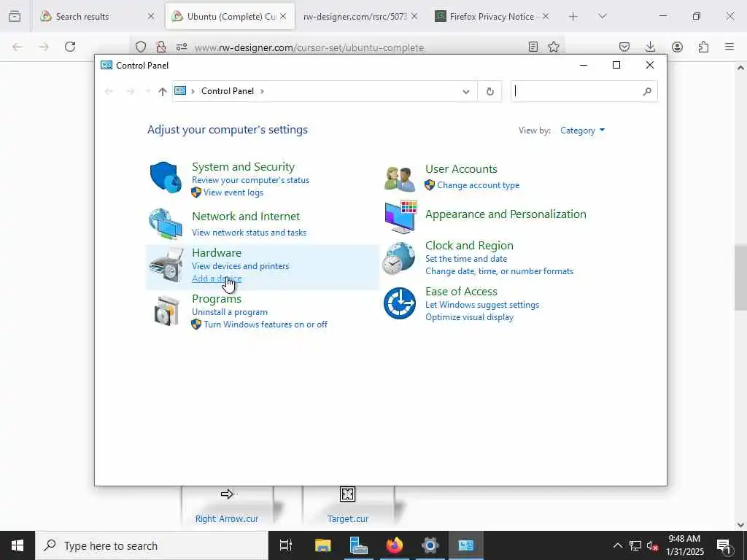Open Target.cur link in browser
The width and height of the screenshot is (747, 560).
click(348, 518)
